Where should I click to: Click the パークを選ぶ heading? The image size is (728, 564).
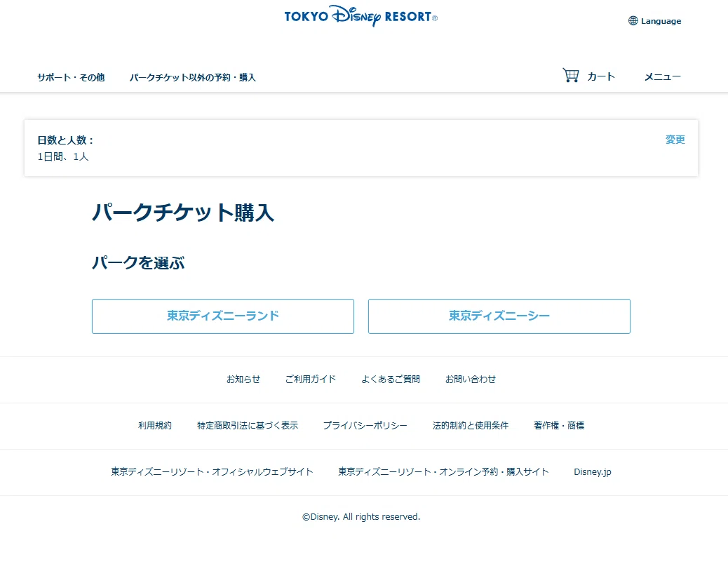[x=138, y=263]
